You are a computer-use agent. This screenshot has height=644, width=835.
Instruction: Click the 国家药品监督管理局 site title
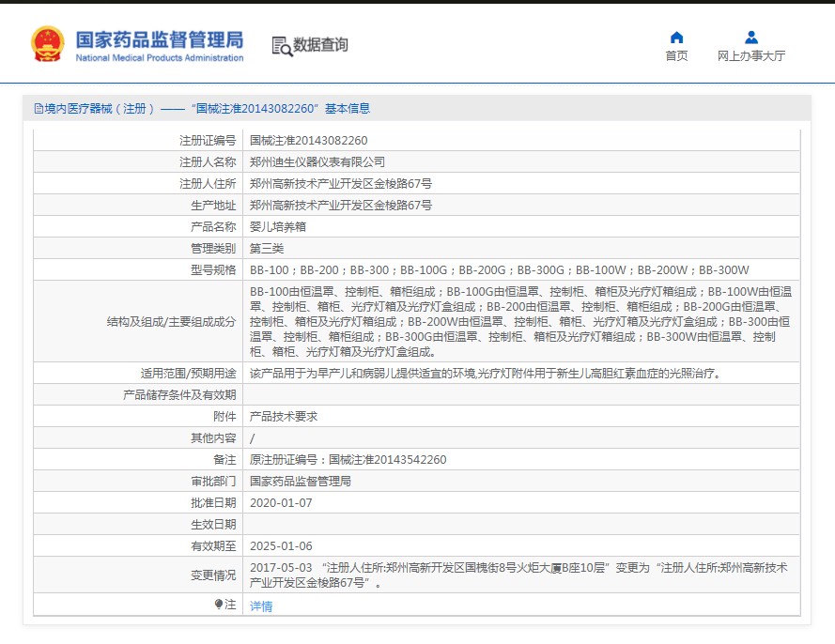[x=159, y=38]
